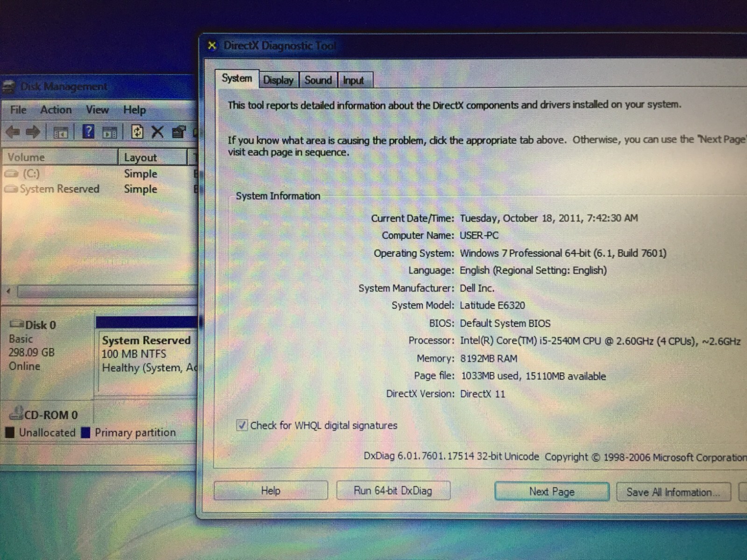Click the Disk Management horizontal scrollbar track
This screenshot has width=747, height=560.
coord(107,291)
